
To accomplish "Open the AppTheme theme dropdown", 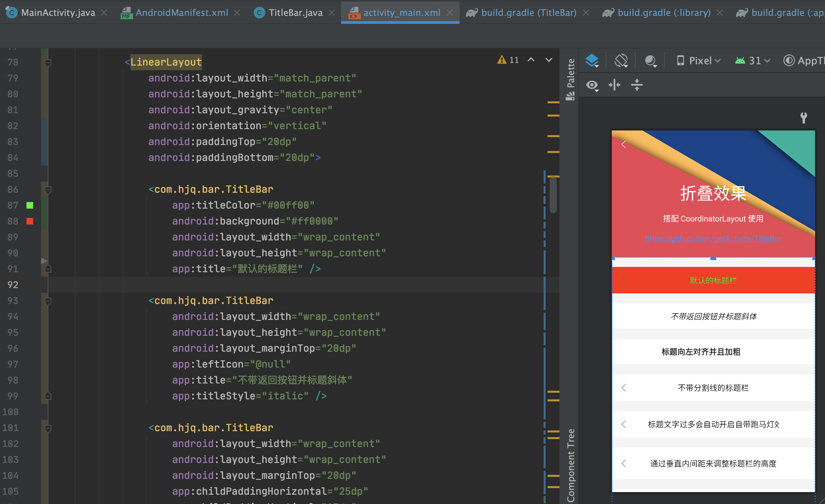I will 810,60.
